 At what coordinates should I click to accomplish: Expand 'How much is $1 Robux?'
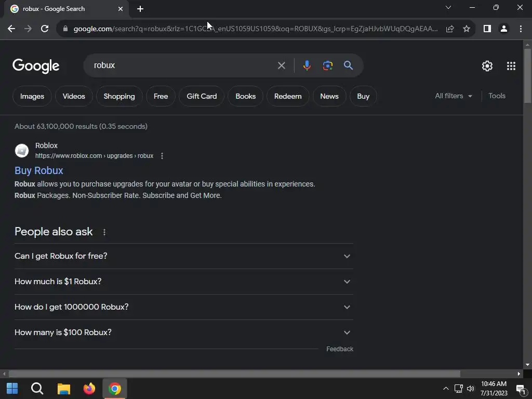(x=184, y=282)
